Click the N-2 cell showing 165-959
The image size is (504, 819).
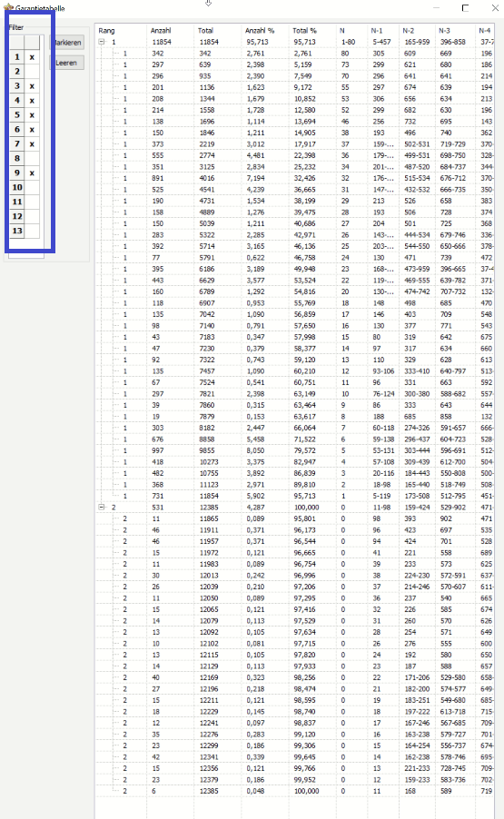point(417,42)
